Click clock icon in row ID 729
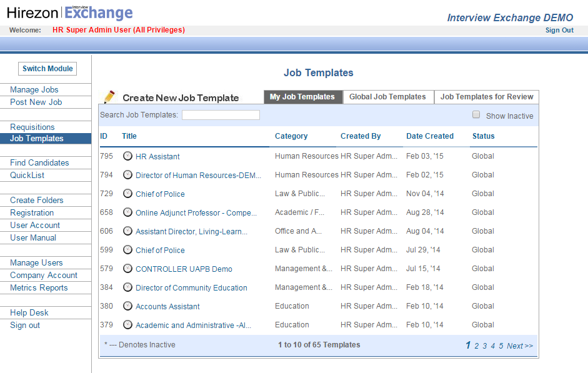 (128, 194)
